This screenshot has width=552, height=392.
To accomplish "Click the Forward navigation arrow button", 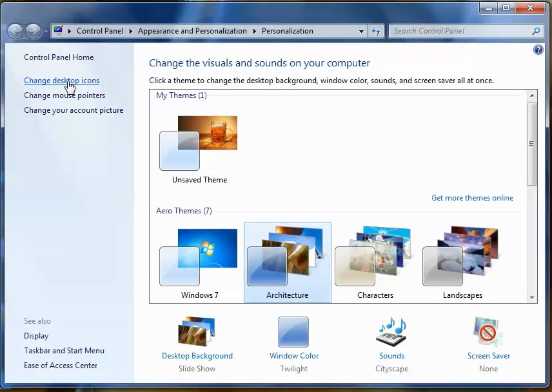I will pyautogui.click(x=33, y=32).
